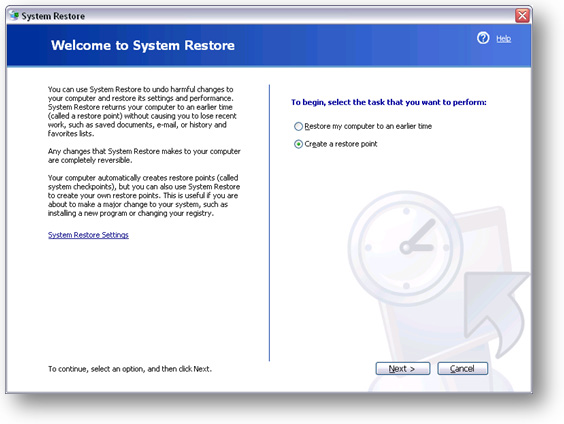
Task: Close the System Restore window
Action: (x=522, y=15)
